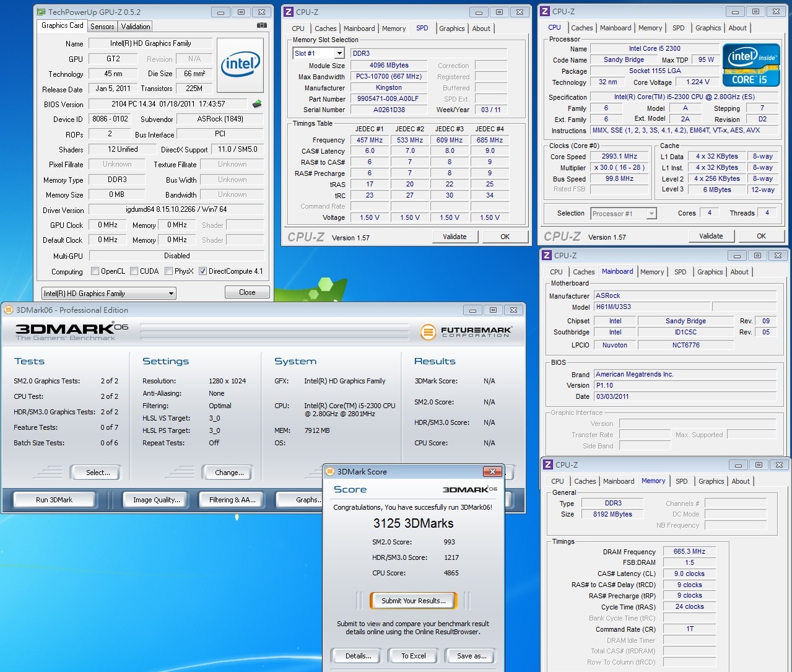This screenshot has width=792, height=672.
Task: Click the Futuremark Corporation logo in 3DMark06
Action: click(466, 332)
